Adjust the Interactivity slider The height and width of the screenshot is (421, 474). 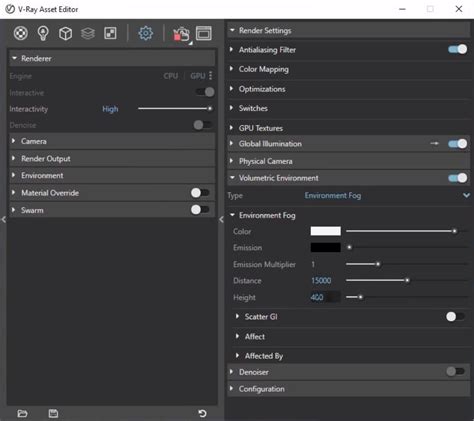(176, 109)
